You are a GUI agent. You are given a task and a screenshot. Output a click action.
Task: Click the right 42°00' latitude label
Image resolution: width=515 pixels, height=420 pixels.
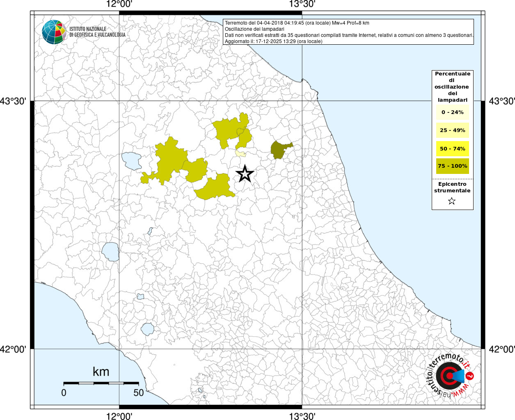pyautogui.click(x=501, y=349)
